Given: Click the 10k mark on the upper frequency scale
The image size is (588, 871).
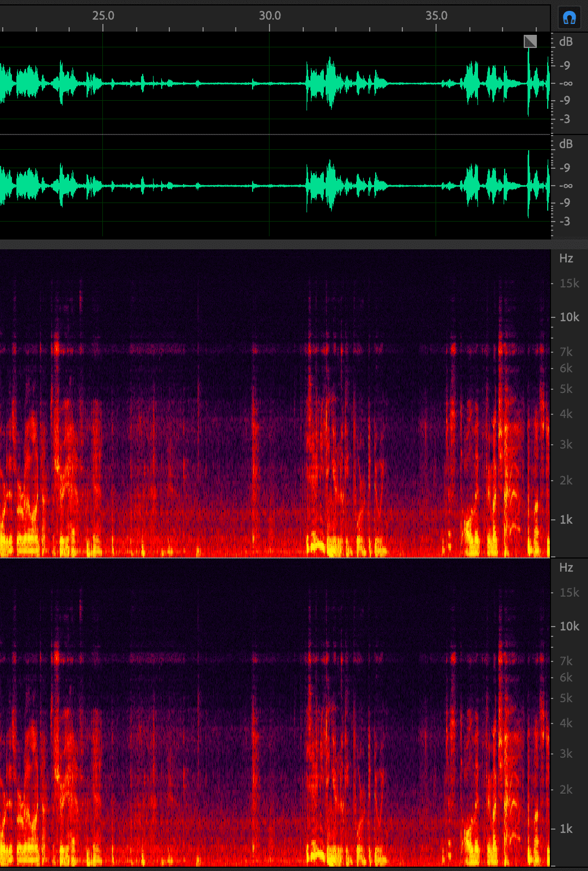Looking at the screenshot, I should pos(569,317).
